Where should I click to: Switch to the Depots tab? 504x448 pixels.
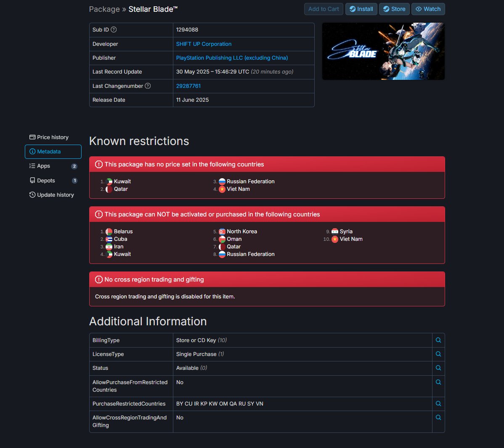(x=53, y=180)
